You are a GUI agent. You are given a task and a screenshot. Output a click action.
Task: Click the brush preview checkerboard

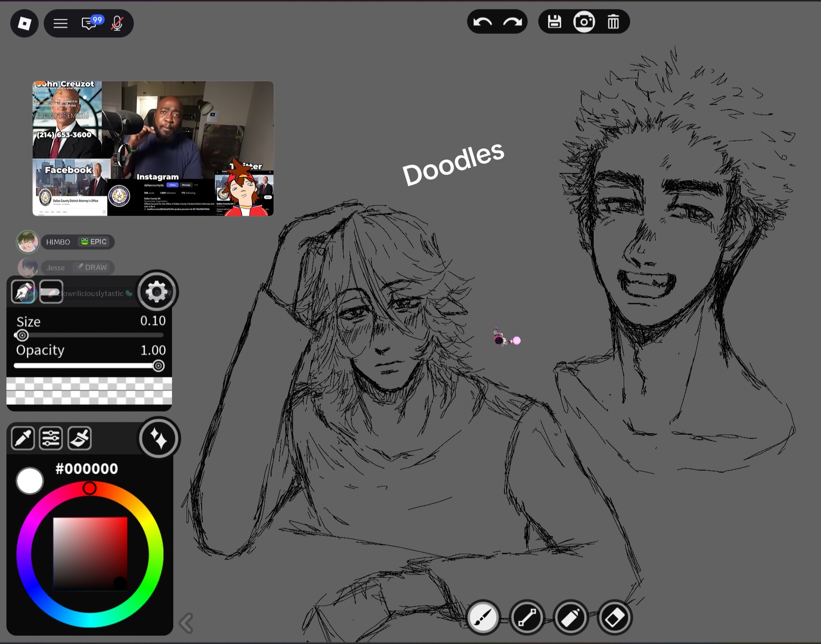89,391
